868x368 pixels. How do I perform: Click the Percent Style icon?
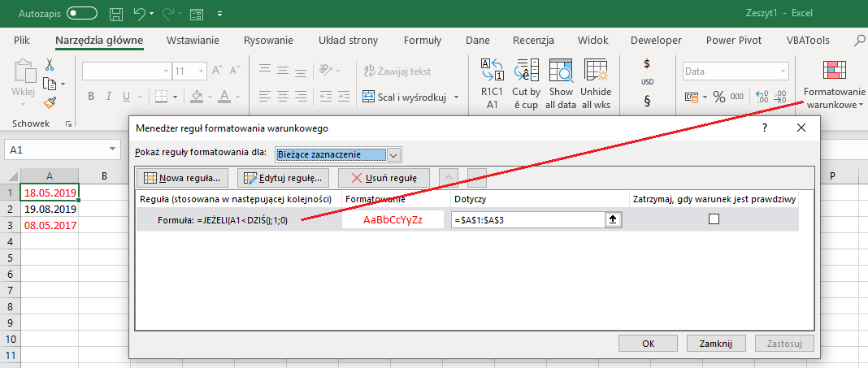(719, 97)
